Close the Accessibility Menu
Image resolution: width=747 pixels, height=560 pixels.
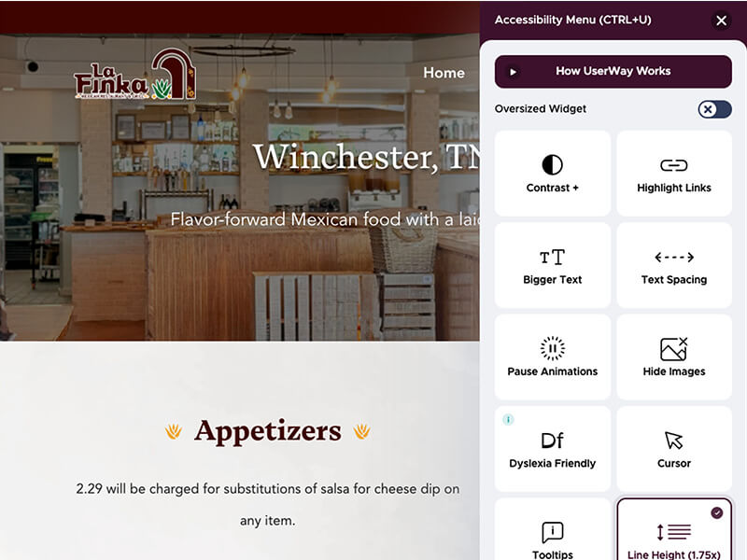tap(721, 21)
